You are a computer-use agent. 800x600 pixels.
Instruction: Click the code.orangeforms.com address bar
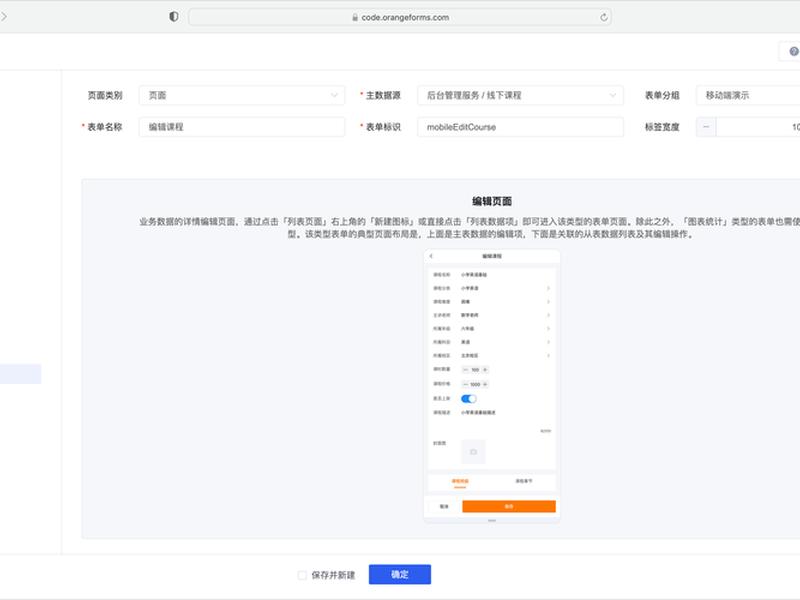pyautogui.click(x=400, y=17)
